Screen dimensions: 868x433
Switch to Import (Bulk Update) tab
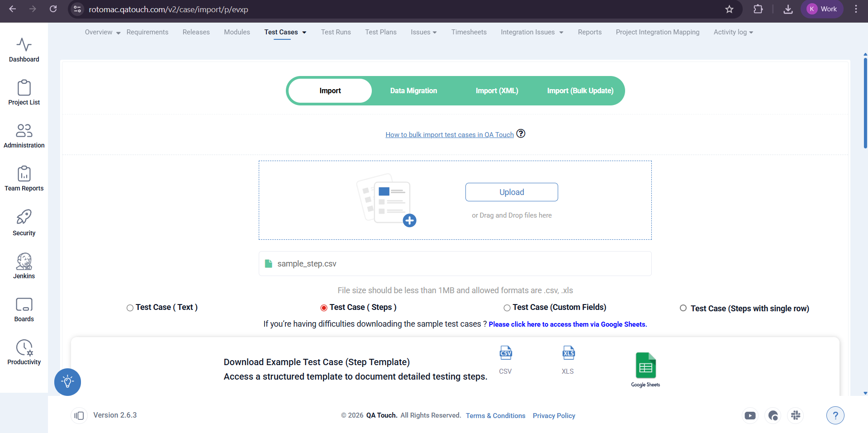580,91
